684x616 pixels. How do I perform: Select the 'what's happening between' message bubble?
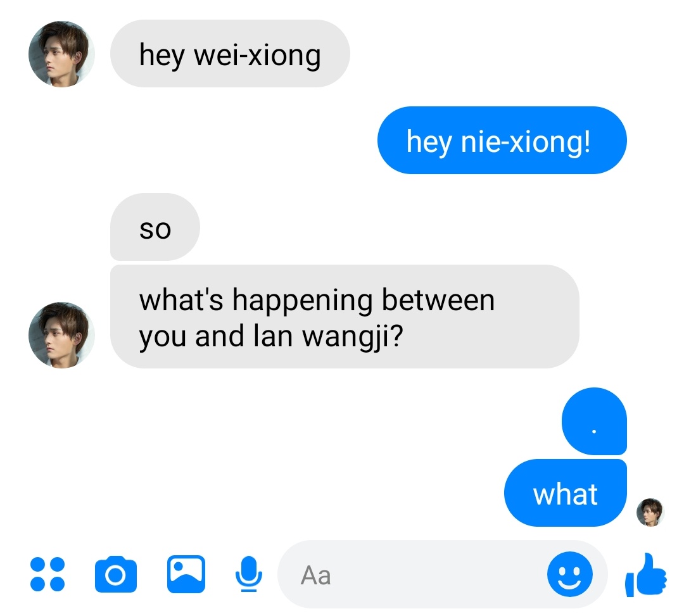(x=345, y=317)
